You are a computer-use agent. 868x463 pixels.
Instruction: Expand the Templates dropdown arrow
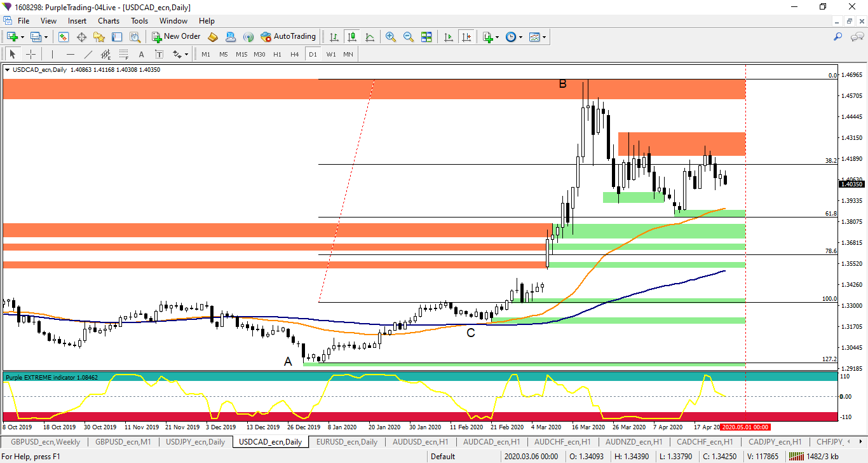pyautogui.click(x=544, y=37)
